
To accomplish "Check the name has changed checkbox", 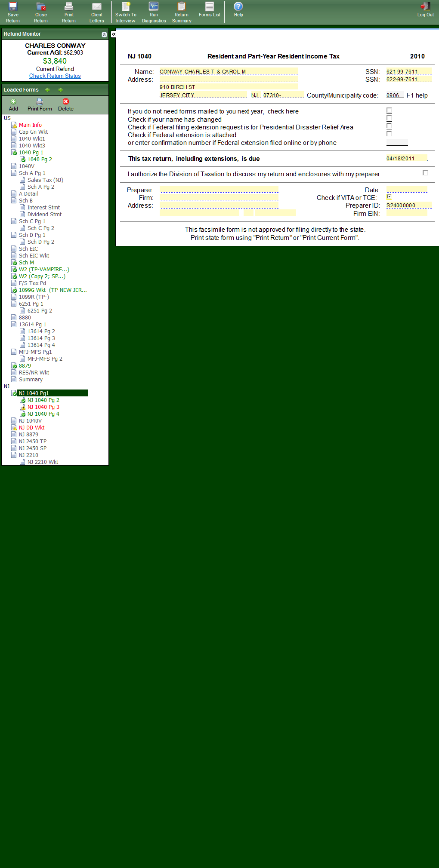I will [389, 118].
